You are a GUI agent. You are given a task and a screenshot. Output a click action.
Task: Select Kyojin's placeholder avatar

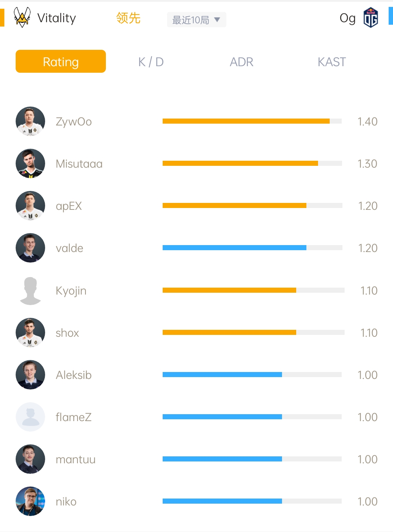tap(31, 291)
